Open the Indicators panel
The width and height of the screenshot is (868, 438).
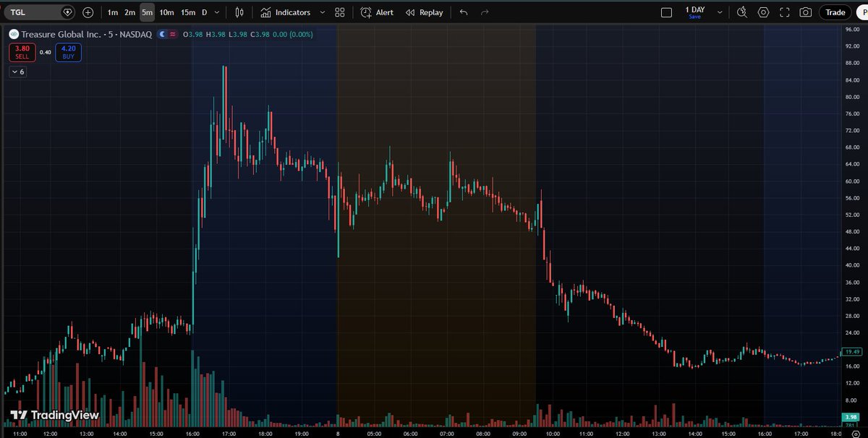click(x=288, y=12)
